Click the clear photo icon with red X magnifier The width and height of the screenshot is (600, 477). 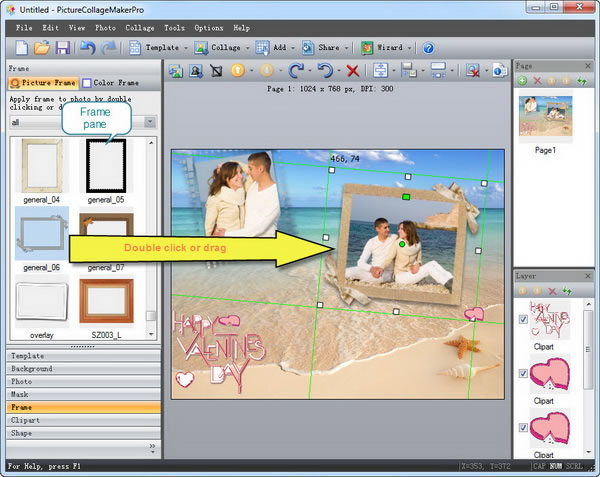tap(473, 71)
